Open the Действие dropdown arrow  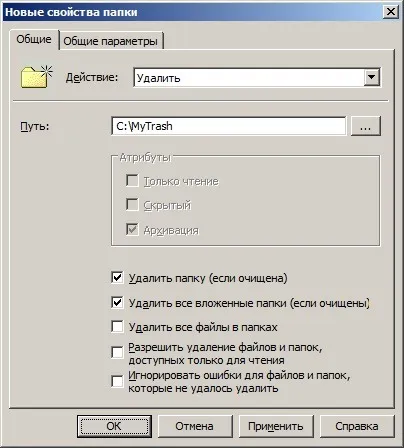tap(371, 77)
